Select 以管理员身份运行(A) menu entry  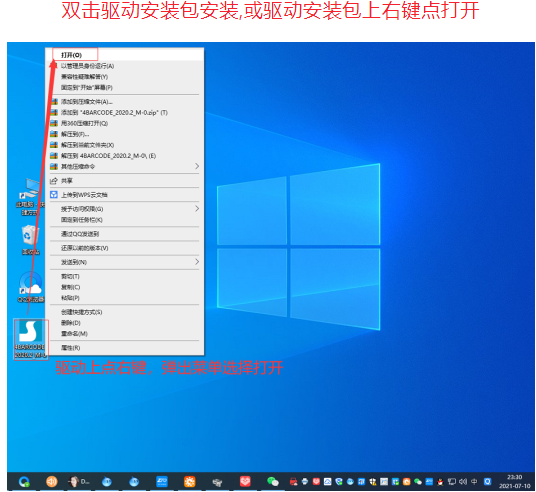coord(125,66)
